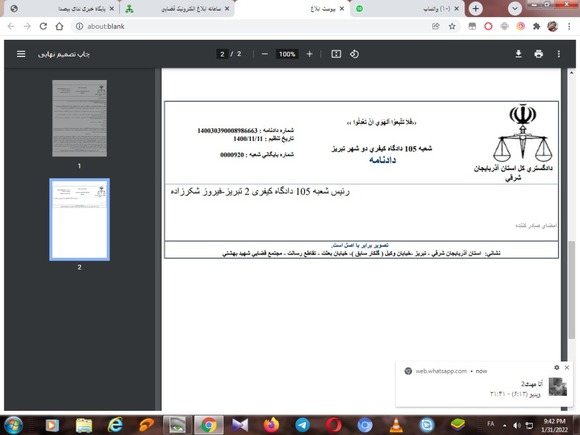Bookmark this page with star icon
Viewport: 580px width, 435px height.
click(452, 26)
